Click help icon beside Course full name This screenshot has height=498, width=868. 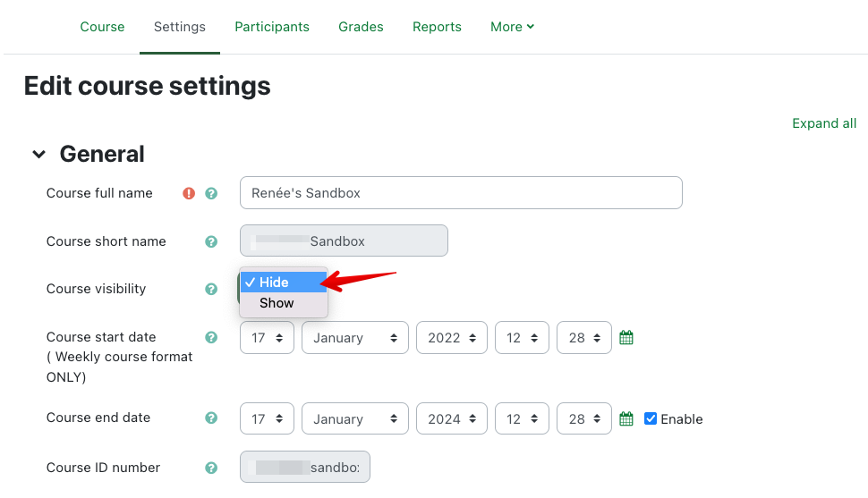pyautogui.click(x=211, y=193)
